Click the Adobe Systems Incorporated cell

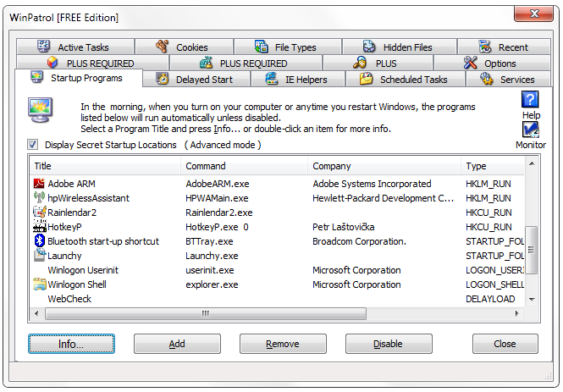(x=372, y=184)
